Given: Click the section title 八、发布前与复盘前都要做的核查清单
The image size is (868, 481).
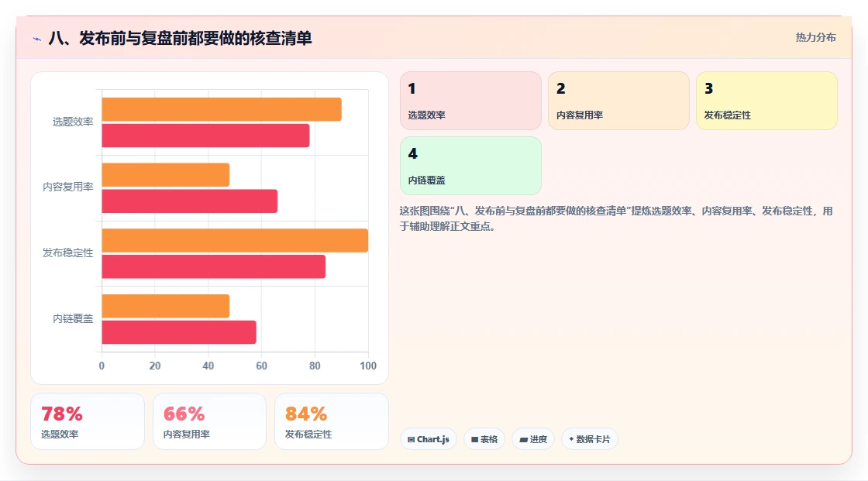Looking at the screenshot, I should (x=180, y=38).
